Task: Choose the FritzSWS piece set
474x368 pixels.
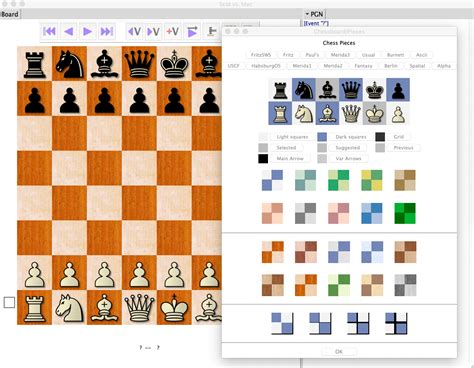Action: tap(261, 55)
